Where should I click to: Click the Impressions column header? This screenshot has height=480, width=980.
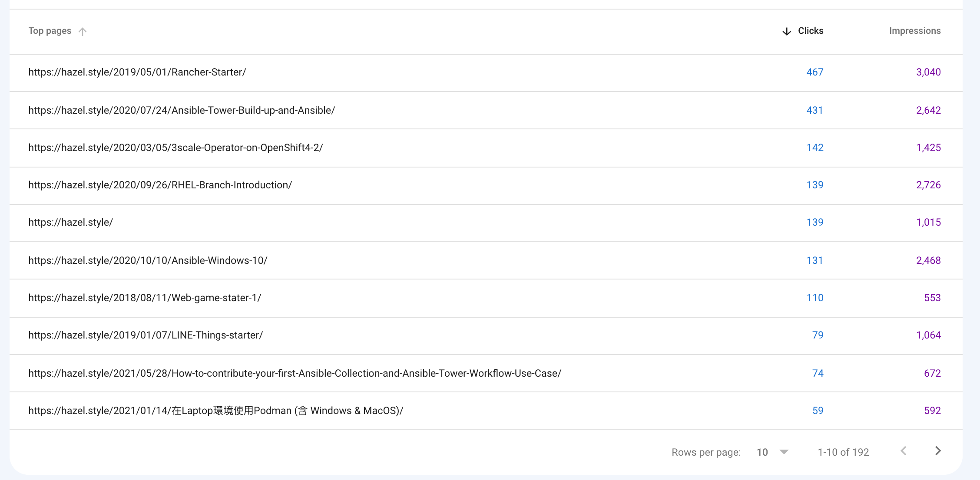(x=915, y=31)
